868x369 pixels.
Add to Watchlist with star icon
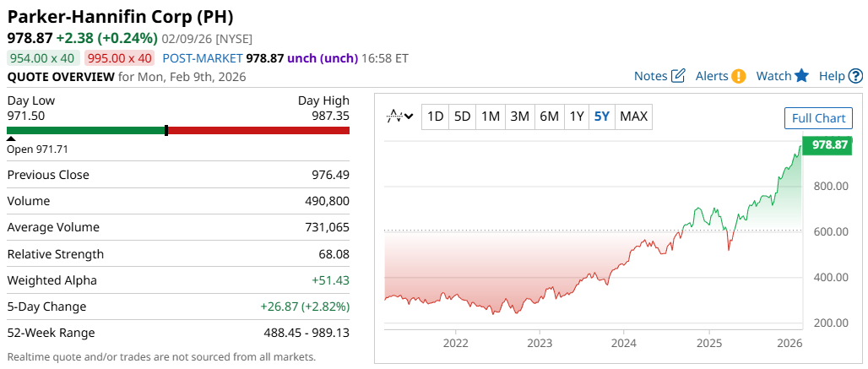(801, 76)
